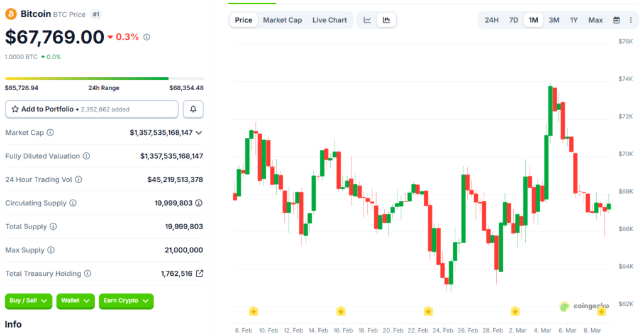This screenshot has width=644, height=335.
Task: Select the 7D time range
Action: tap(513, 20)
